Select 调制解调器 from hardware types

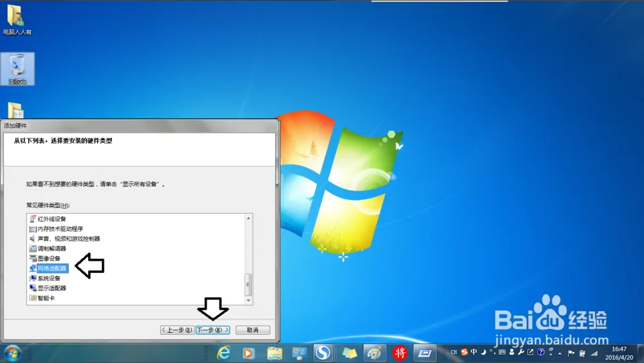(52, 248)
